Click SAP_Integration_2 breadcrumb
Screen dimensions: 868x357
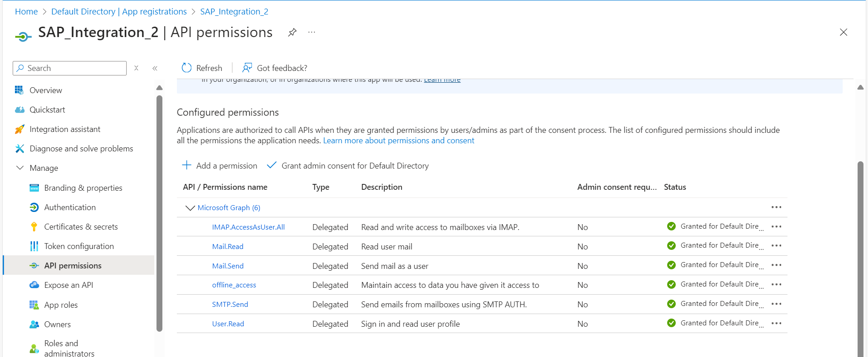pos(234,12)
